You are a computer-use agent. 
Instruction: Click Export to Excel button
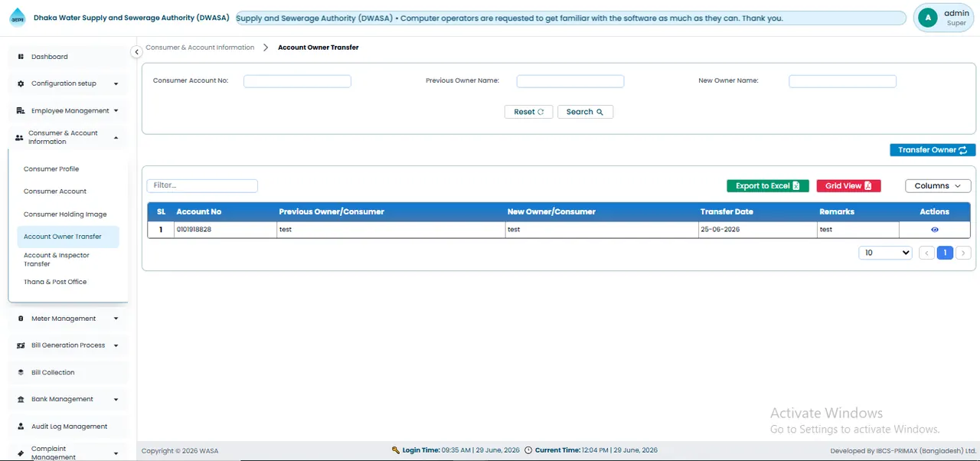(767, 186)
